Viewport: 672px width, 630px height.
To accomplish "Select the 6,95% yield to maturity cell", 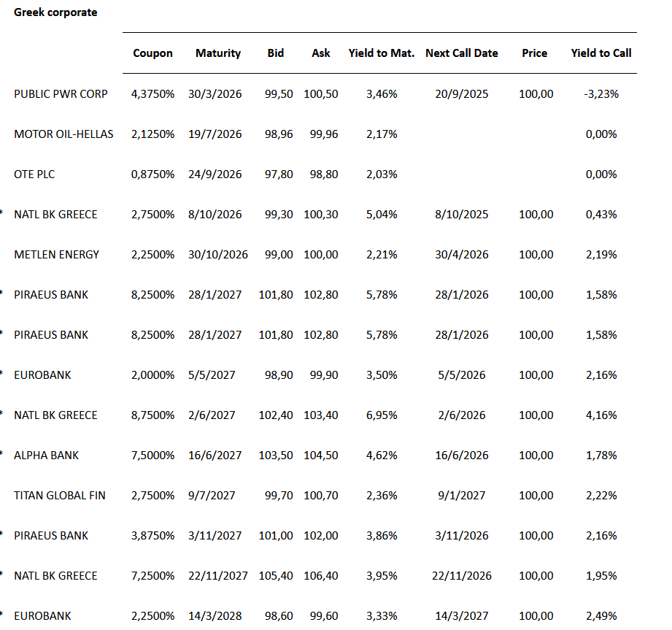I will pyautogui.click(x=382, y=415).
